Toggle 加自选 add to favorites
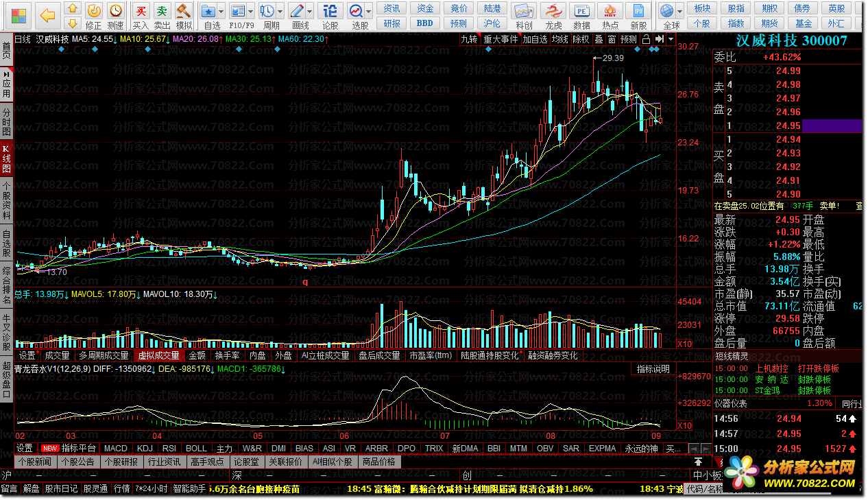 (x=535, y=39)
